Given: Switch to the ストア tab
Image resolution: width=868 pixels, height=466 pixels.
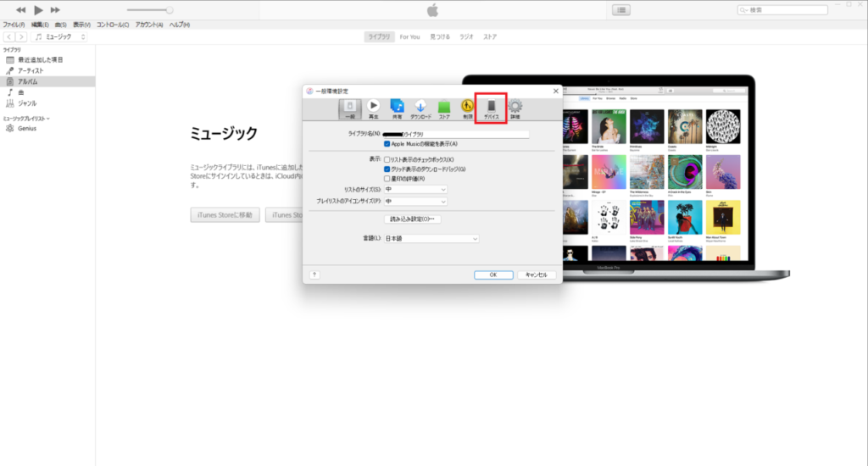Looking at the screenshot, I should [x=490, y=37].
